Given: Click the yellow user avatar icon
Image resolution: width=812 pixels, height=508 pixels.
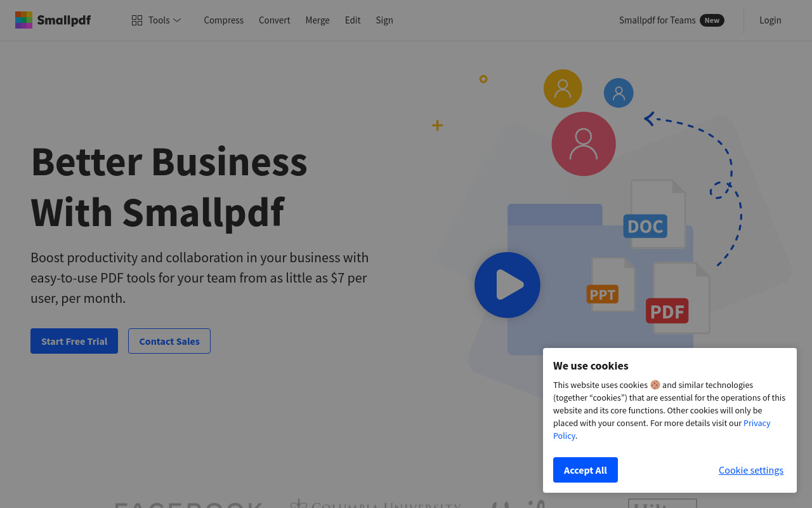Looking at the screenshot, I should point(563,88).
